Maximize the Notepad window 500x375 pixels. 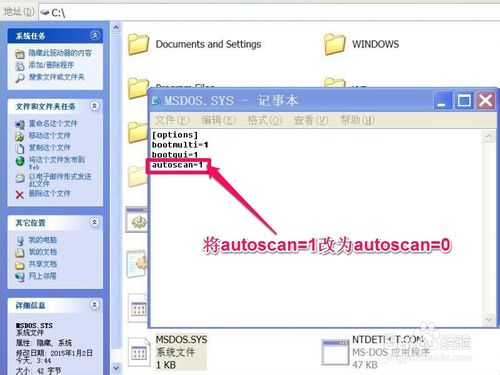464,100
